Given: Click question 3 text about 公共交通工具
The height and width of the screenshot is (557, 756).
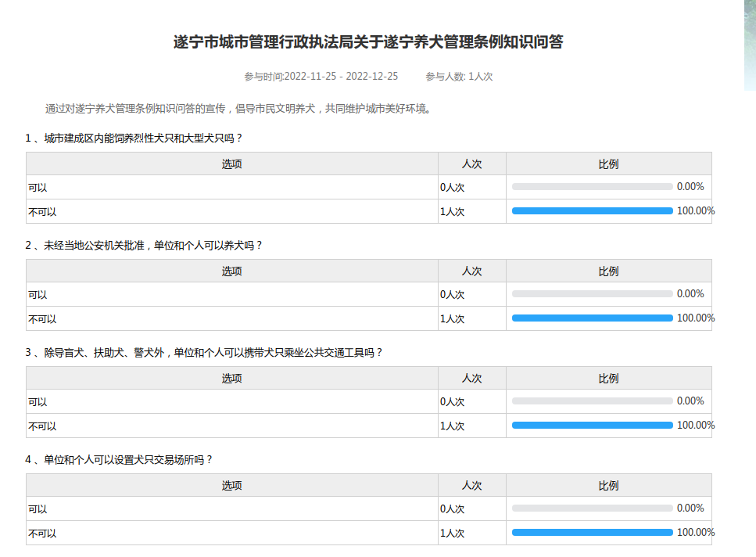Looking at the screenshot, I should 204,353.
